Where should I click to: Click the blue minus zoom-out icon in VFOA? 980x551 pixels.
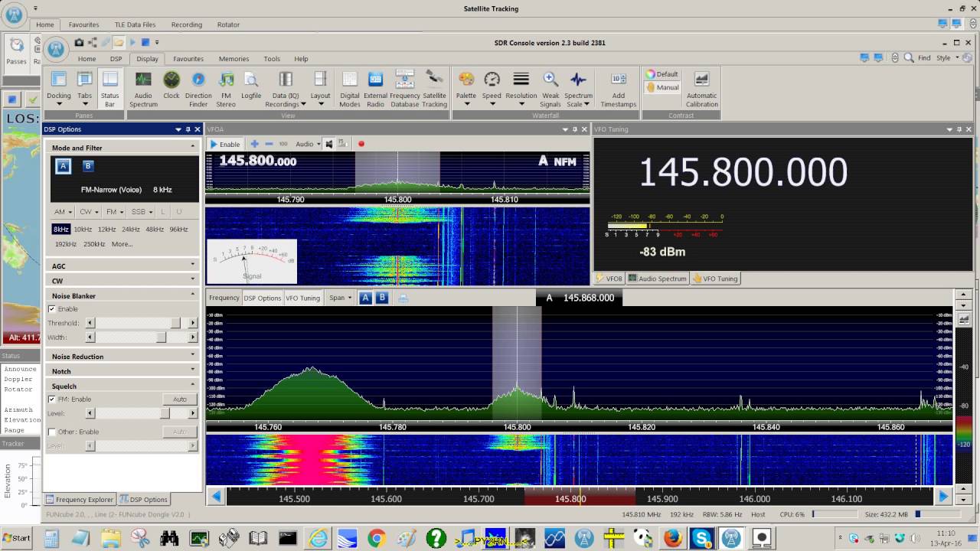(x=269, y=144)
